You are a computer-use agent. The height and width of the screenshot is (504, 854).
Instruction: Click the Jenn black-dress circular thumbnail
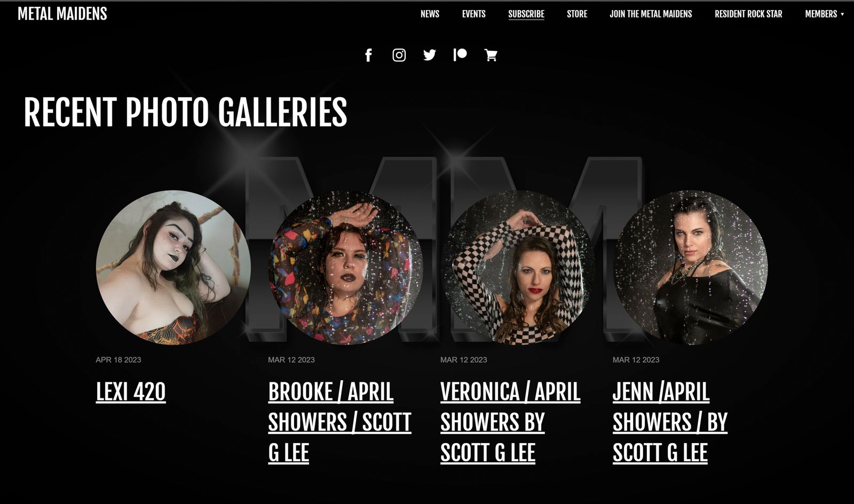(x=690, y=267)
